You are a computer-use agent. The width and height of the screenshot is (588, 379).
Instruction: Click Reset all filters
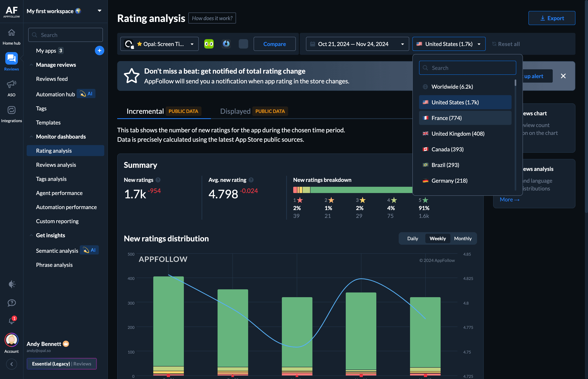click(x=506, y=44)
